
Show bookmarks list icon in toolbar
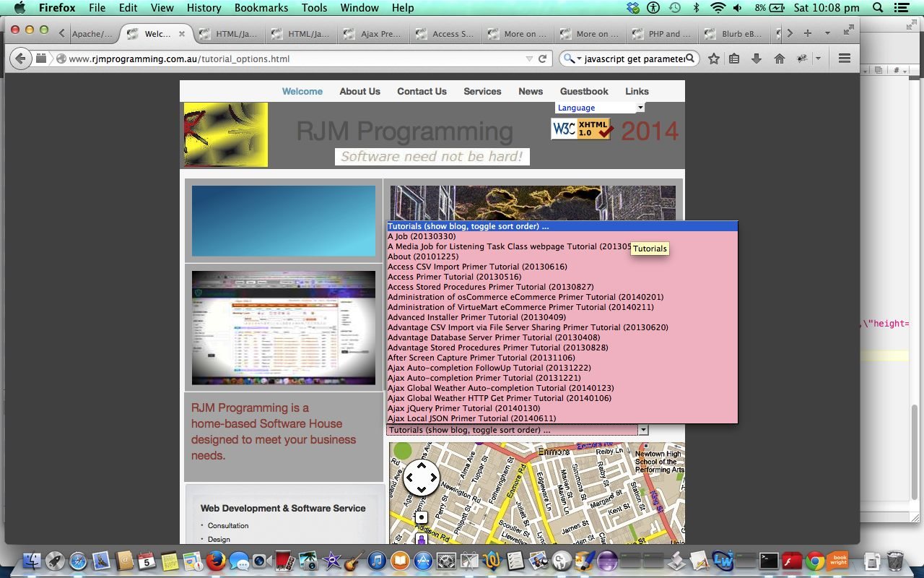pyautogui.click(x=734, y=59)
